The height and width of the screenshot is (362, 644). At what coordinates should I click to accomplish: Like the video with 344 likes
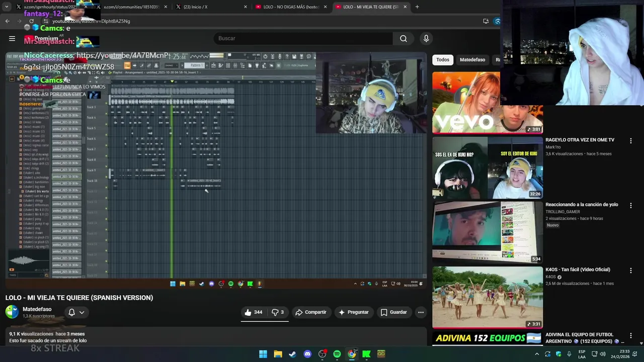pos(254,312)
